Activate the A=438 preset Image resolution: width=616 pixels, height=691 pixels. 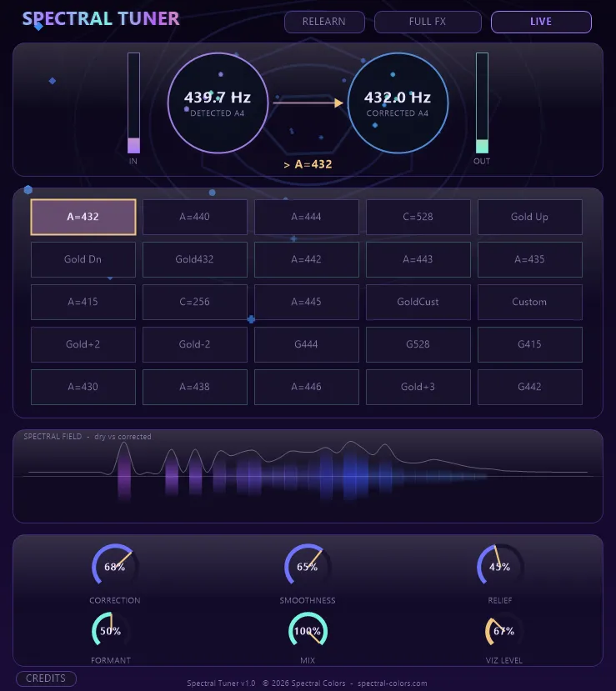pos(195,387)
